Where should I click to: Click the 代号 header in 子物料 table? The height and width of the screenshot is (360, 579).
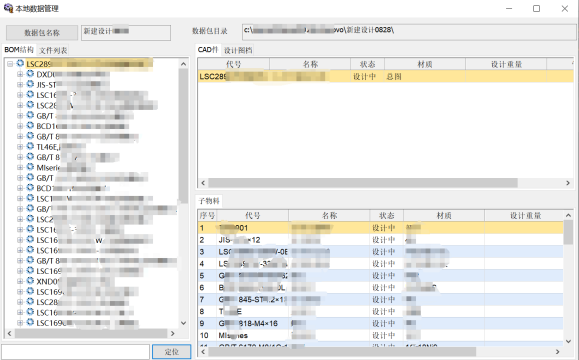tap(253, 215)
